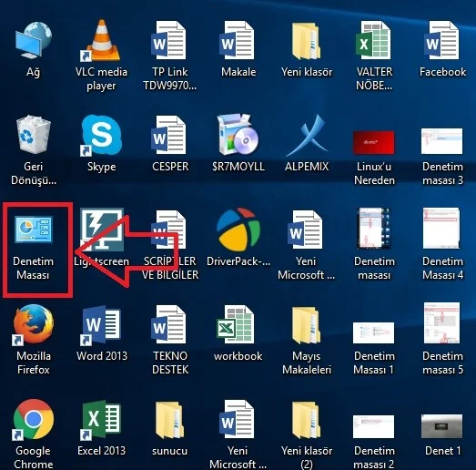Open the Denetim masası 5 image
Image resolution: width=476 pixels, height=470 pixels.
pos(442,322)
